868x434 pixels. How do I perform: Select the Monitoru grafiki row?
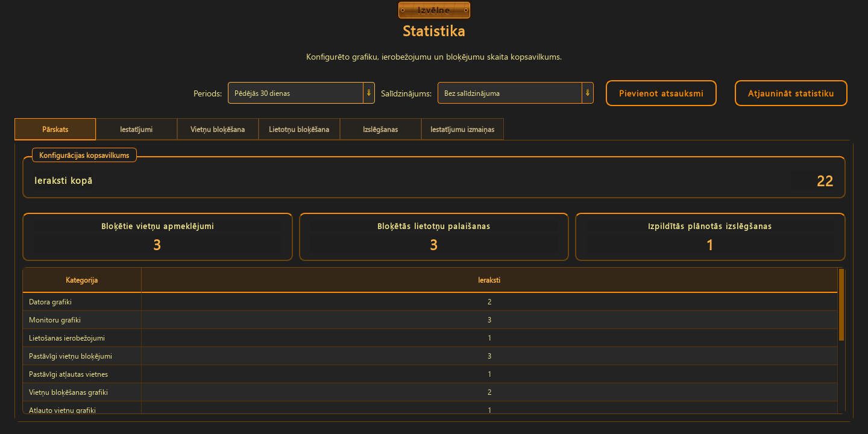point(430,319)
